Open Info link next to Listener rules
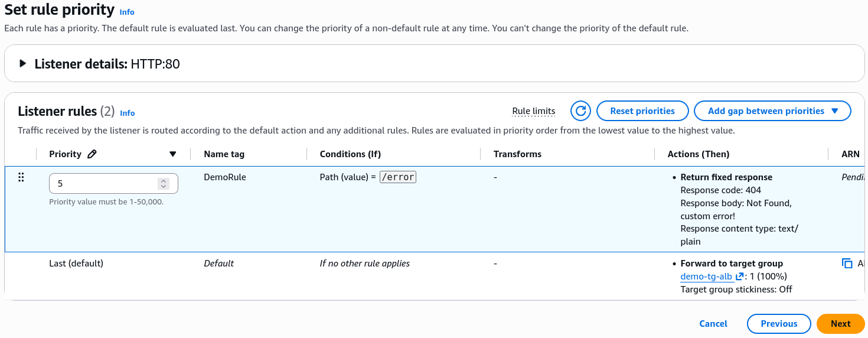The image size is (868, 338). [128, 113]
